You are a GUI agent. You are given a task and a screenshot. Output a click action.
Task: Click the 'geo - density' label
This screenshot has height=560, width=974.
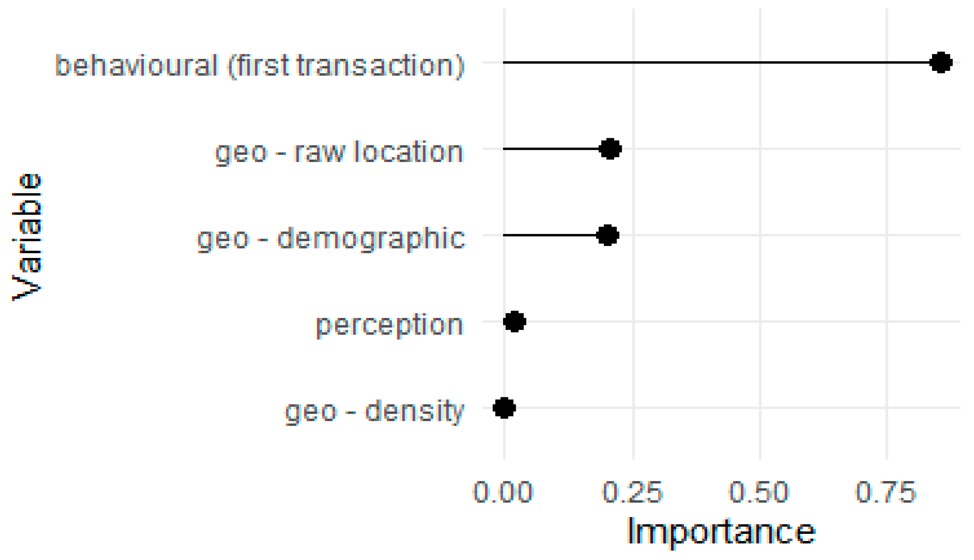(x=374, y=411)
